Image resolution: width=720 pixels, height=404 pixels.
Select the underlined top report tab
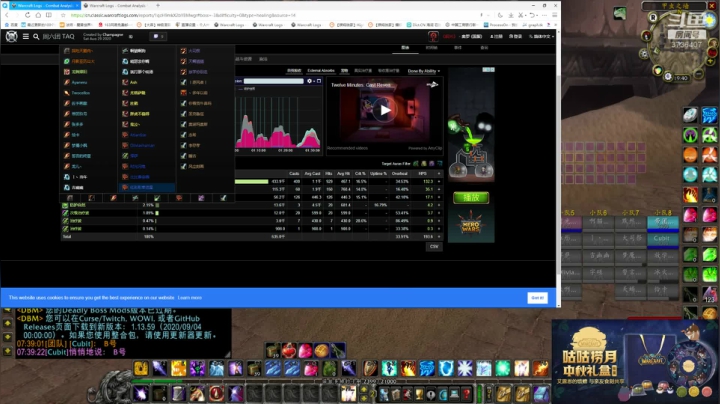coord(405,48)
